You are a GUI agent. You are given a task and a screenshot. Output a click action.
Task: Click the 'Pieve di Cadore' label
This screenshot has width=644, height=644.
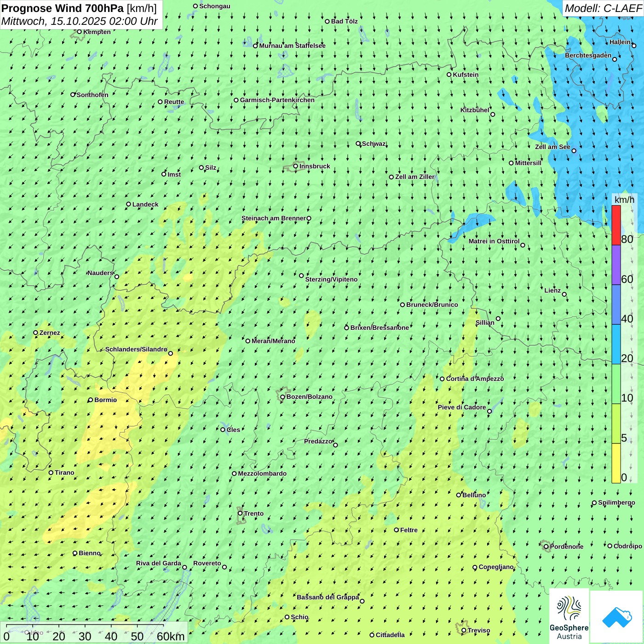coord(462,407)
